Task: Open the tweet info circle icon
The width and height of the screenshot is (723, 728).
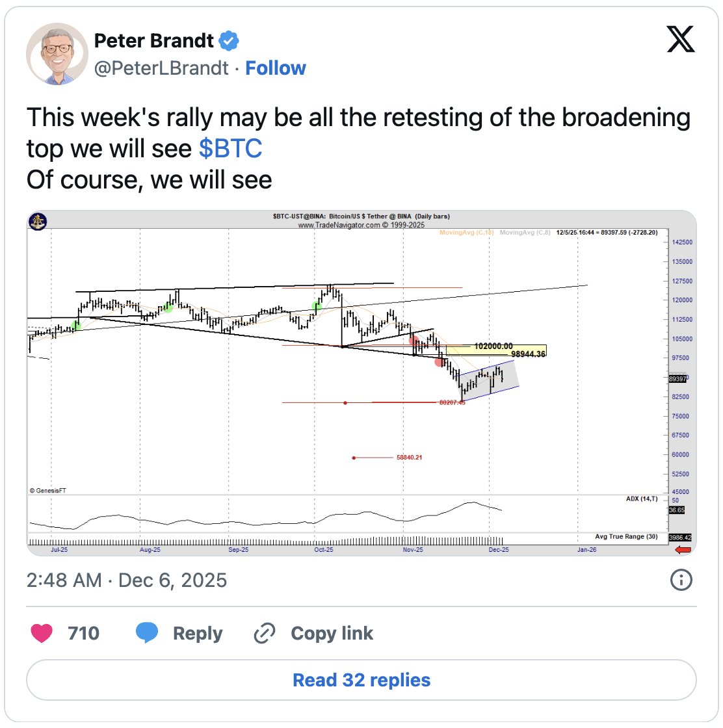Action: point(681,580)
